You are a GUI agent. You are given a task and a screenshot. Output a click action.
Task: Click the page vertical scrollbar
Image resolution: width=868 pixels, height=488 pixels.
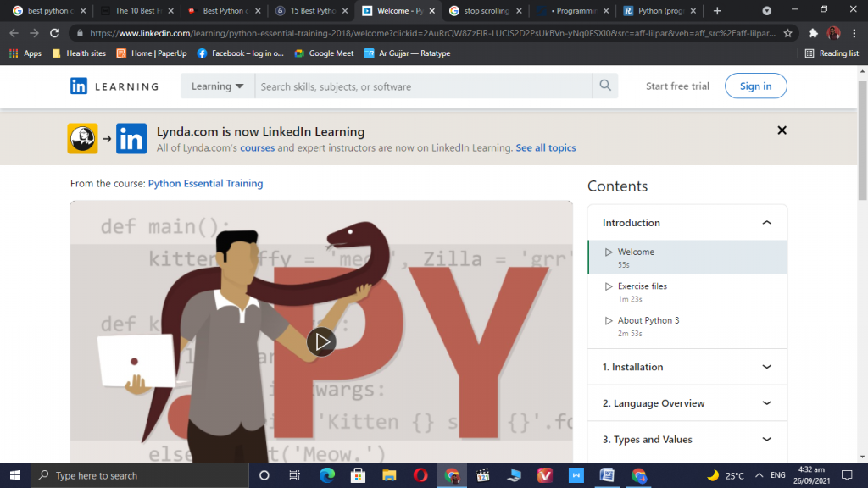[862, 141]
